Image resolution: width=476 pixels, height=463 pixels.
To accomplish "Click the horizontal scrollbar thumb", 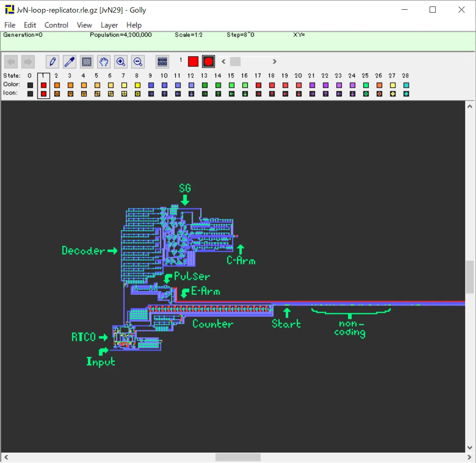I will tap(238, 457).
